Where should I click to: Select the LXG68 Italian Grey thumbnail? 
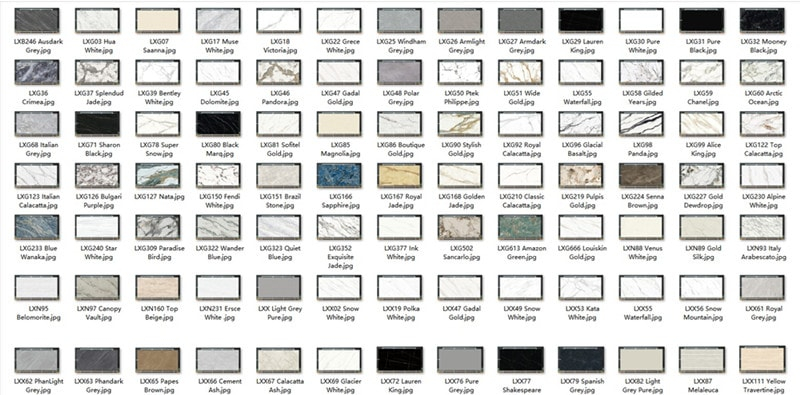37,124
